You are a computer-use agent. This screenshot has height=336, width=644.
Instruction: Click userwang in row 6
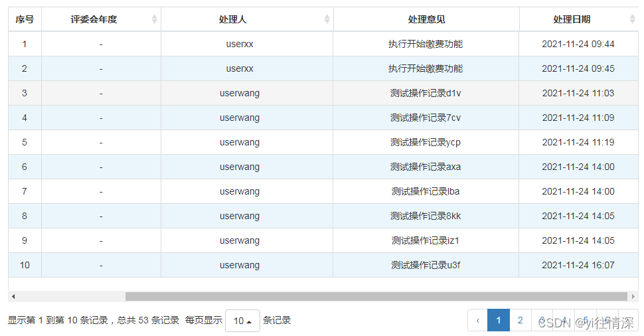coord(240,167)
